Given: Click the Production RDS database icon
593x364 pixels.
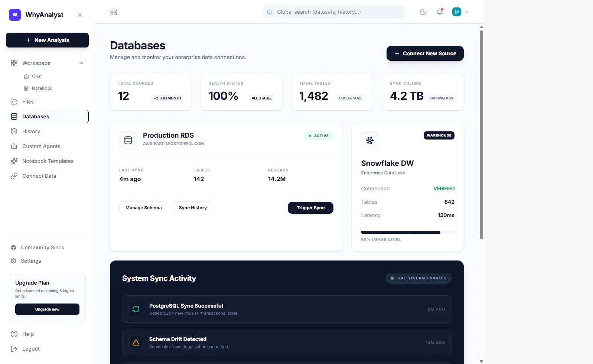Looking at the screenshot, I should [128, 140].
